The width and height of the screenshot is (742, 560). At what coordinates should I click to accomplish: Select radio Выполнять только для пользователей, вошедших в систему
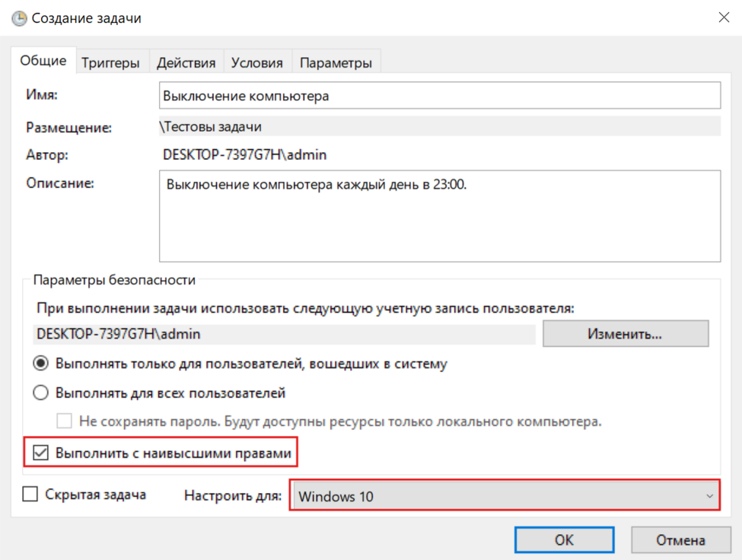pos(42,364)
